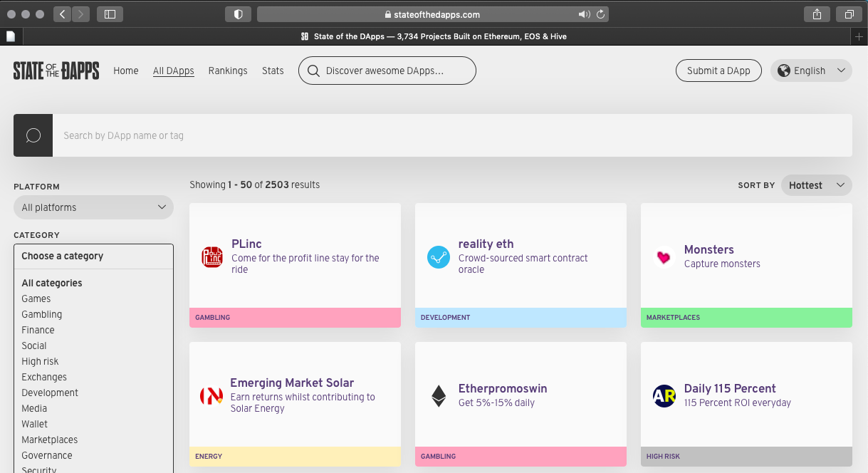This screenshot has width=868, height=473.
Task: Open the Sort by Hottest dropdown
Action: click(x=817, y=185)
